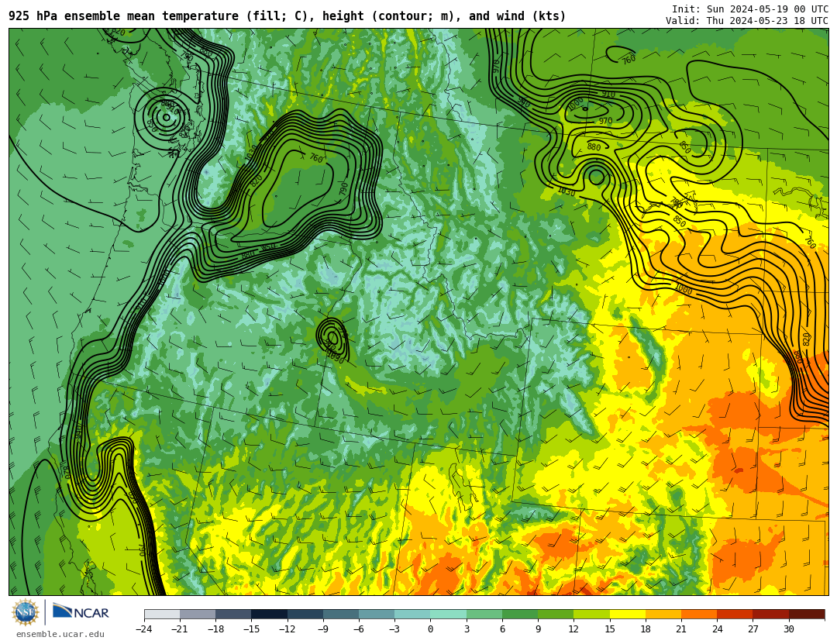
Task: Open the ensemble.ucar.edu link text
Action: (x=60, y=634)
